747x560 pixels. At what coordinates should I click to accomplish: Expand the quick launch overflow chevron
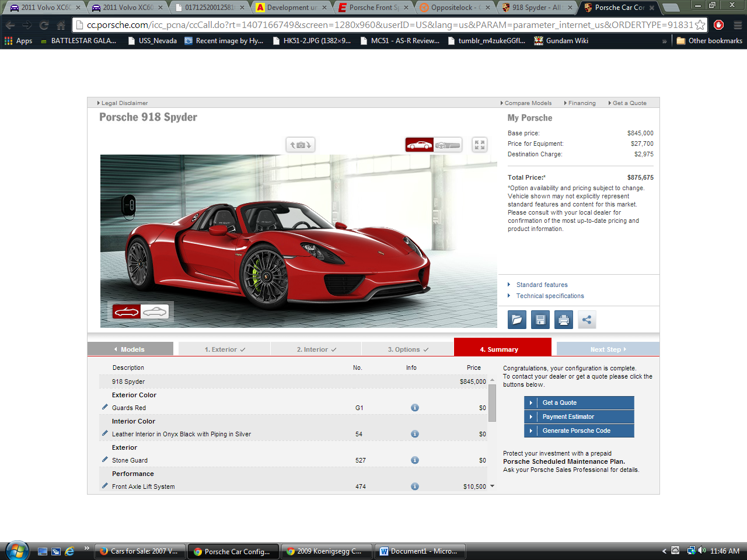(x=86, y=548)
